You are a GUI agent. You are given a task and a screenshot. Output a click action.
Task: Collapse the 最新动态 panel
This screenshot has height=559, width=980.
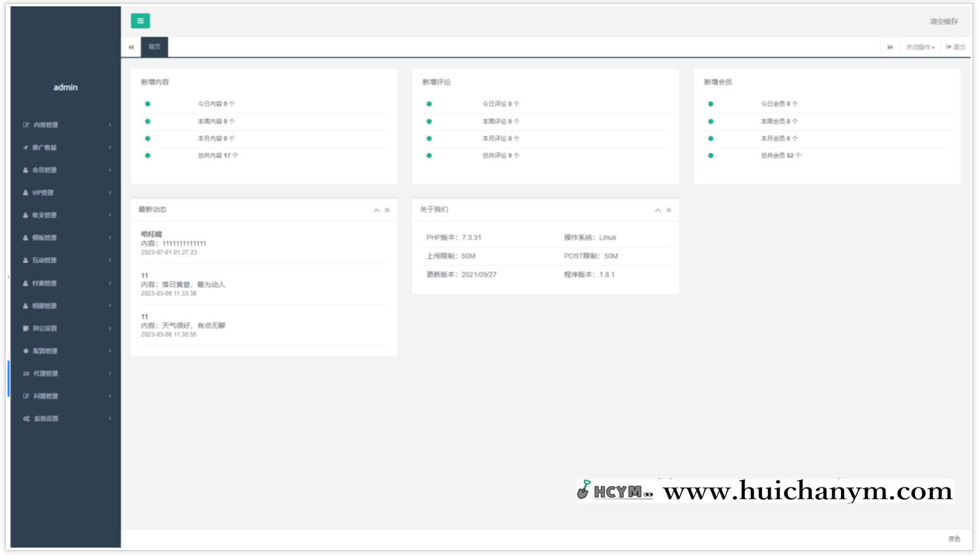[376, 210]
